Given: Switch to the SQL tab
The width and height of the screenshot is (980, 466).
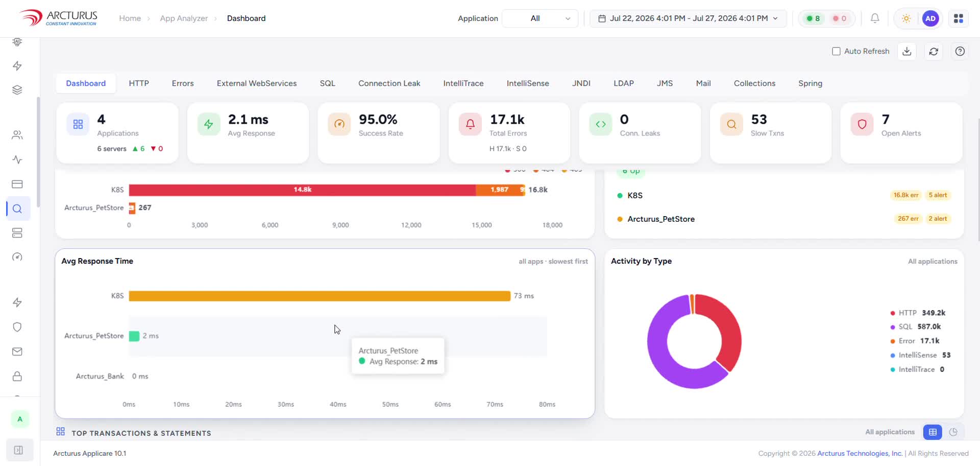Looking at the screenshot, I should [328, 83].
